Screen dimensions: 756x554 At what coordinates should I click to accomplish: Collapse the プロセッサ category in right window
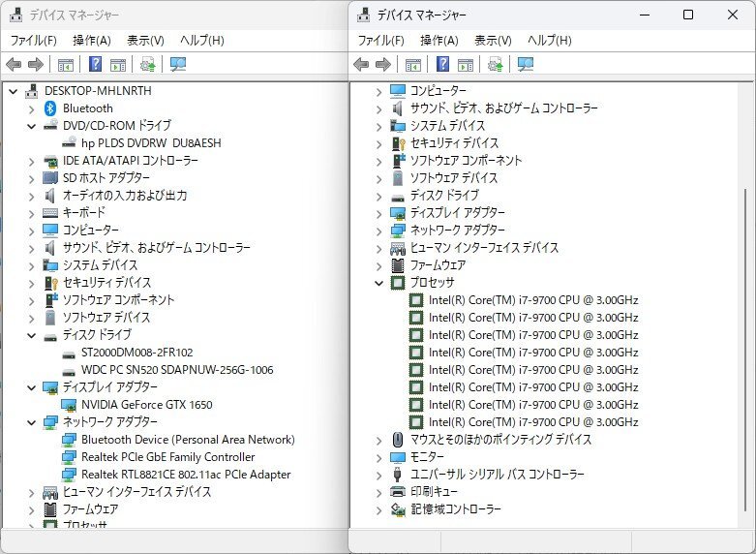point(378,283)
